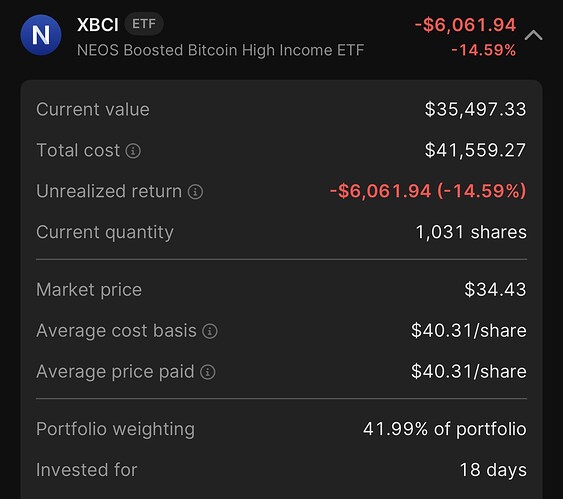
Task: Tap info icon beside Average price paid
Action: pos(208,372)
